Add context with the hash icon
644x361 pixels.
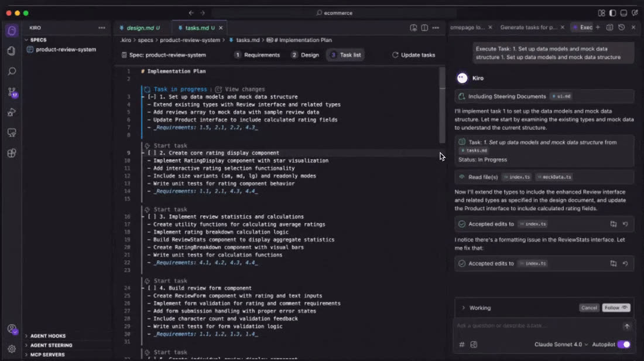click(x=462, y=345)
